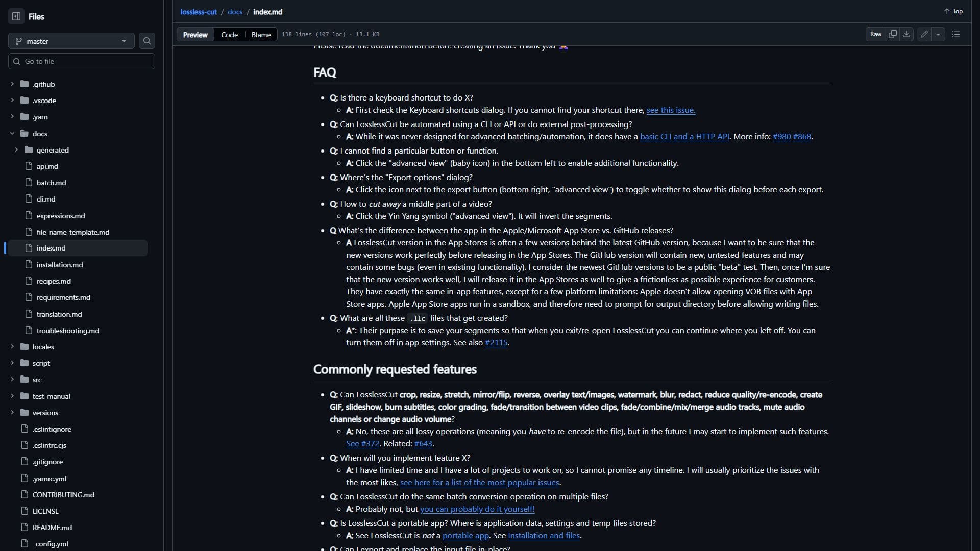Viewport: 980px width, 551px height.
Task: Expand the .vscode folder chevron
Action: 12,100
